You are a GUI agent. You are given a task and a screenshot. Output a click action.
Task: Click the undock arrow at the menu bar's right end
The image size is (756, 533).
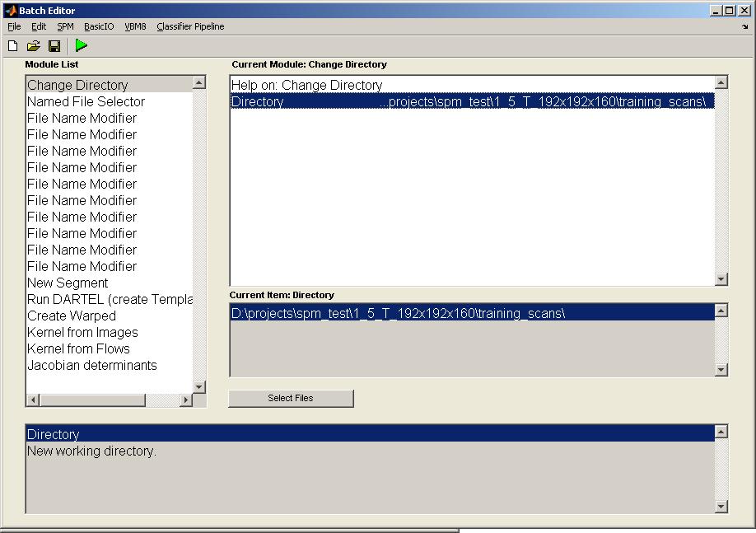click(x=745, y=27)
